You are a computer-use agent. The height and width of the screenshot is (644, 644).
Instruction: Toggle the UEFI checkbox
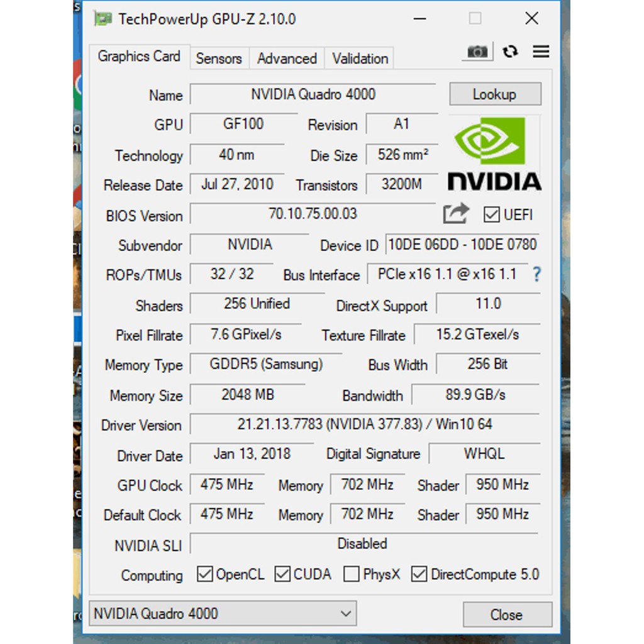491,214
